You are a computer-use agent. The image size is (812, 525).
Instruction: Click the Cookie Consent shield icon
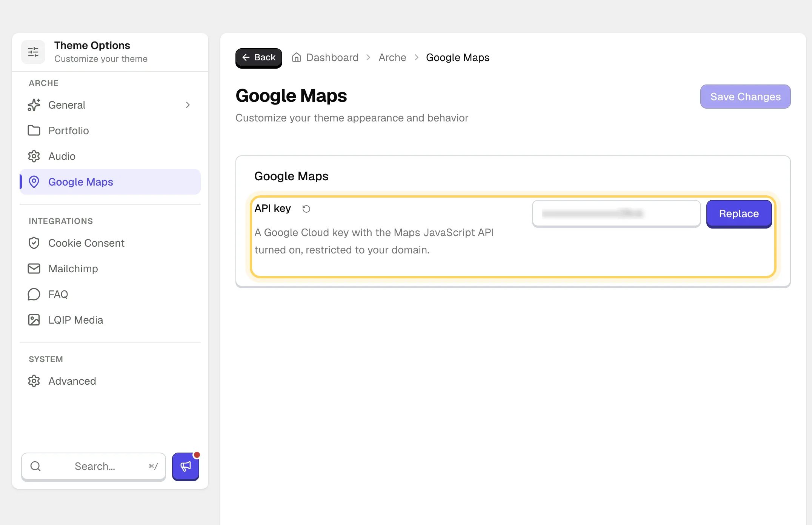tap(34, 243)
